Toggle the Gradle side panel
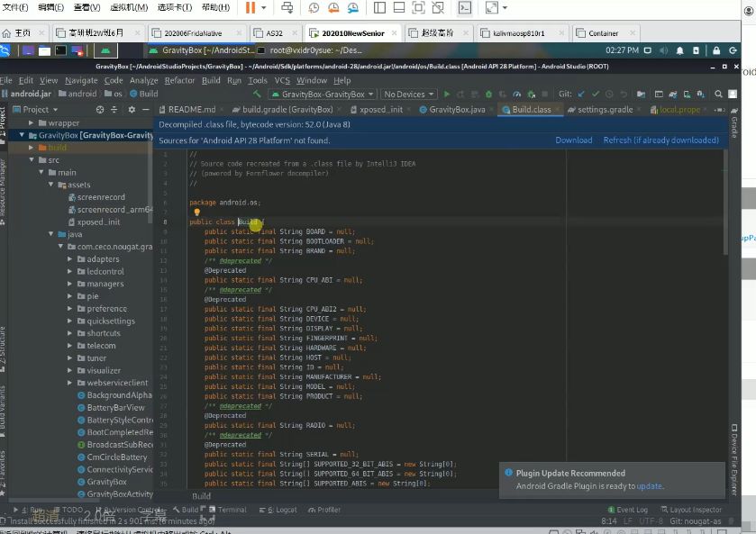 tap(734, 125)
